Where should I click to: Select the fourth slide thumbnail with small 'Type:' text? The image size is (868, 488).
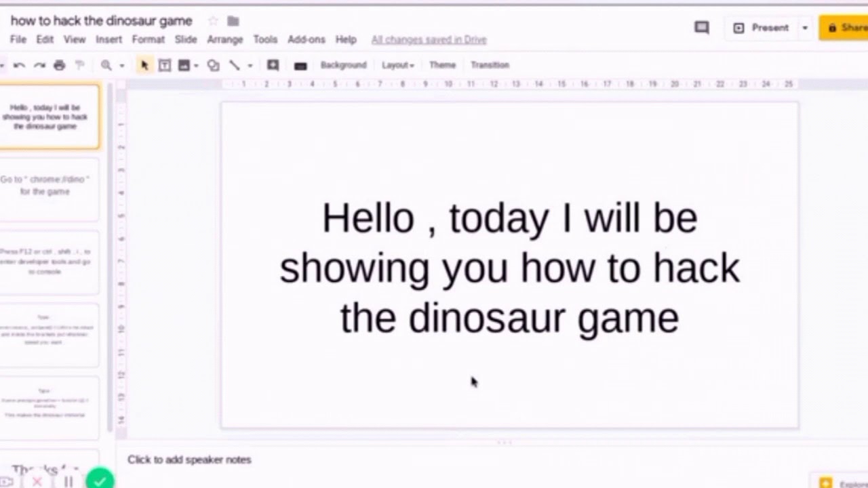click(49, 335)
